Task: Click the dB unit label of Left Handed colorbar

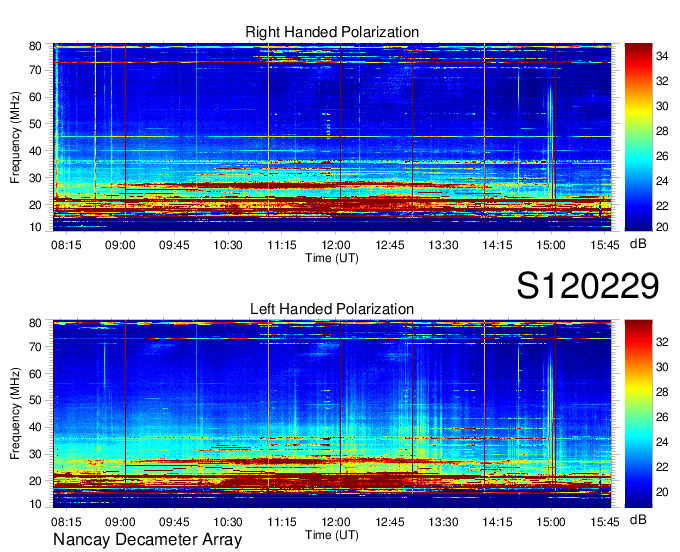Action: (x=638, y=520)
